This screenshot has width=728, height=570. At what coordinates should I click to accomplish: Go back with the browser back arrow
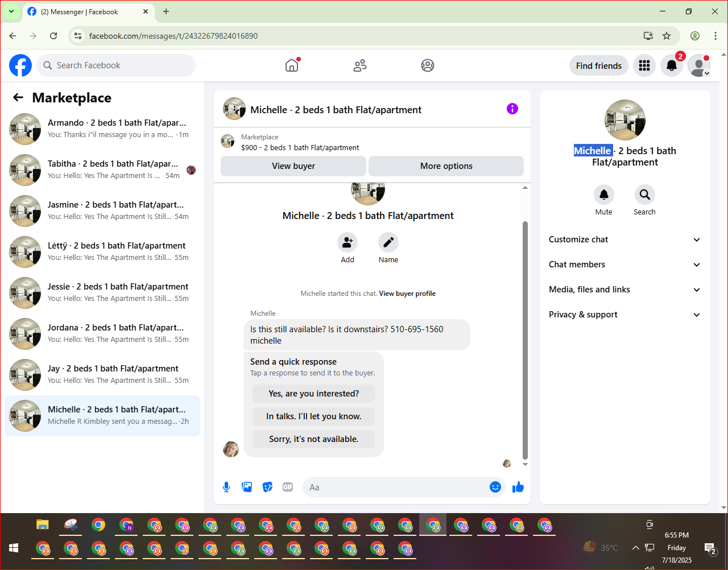click(13, 36)
